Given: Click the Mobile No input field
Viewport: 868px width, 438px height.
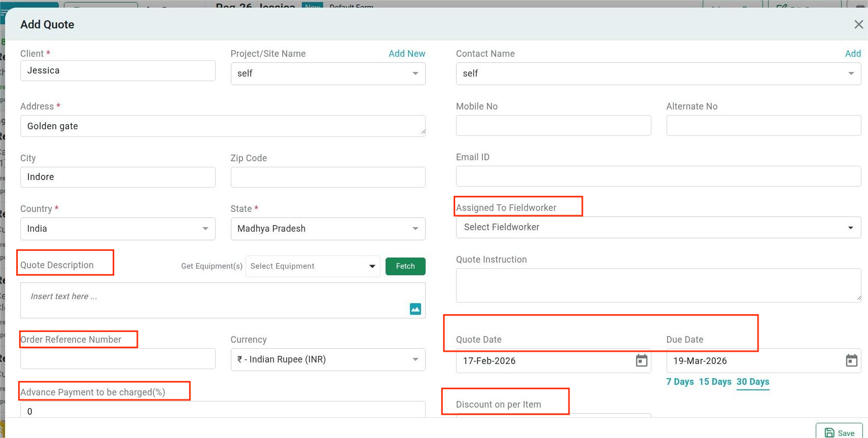Looking at the screenshot, I should point(553,125).
